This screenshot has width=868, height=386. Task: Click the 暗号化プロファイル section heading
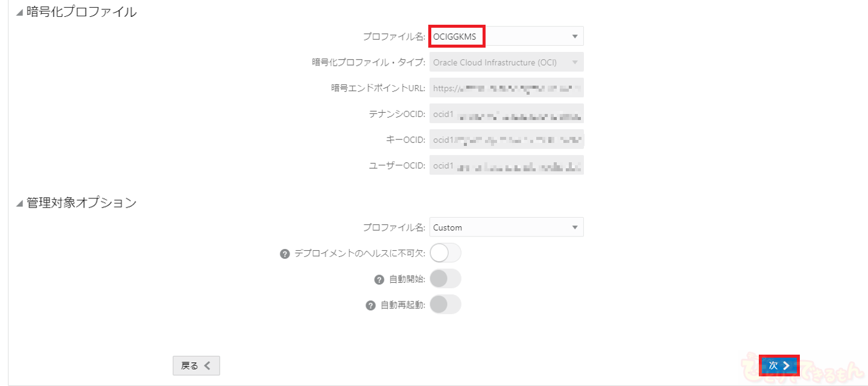(x=81, y=12)
